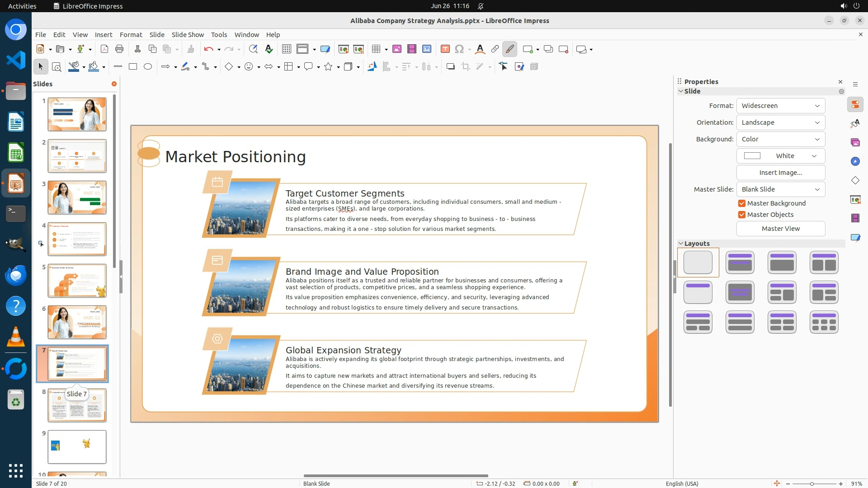
Task: Open the Master Slide dropdown
Action: [x=780, y=189]
